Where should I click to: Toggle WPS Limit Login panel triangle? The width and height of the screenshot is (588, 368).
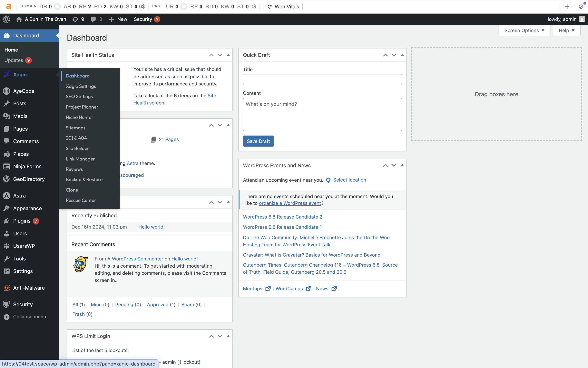click(228, 336)
